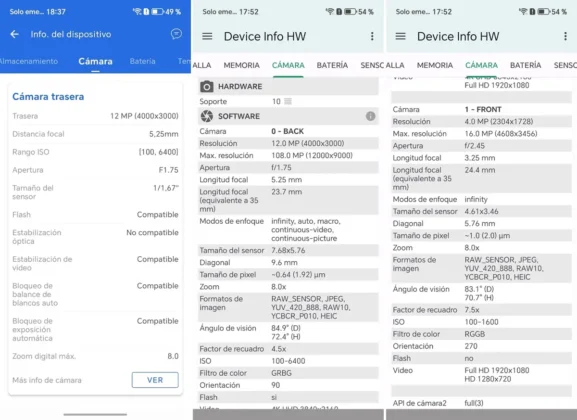
Task: Tap the shutter icon next to SOFTWARE
Action: [206, 116]
